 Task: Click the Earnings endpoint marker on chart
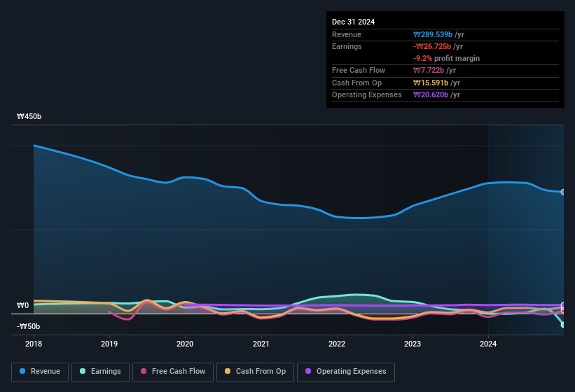(x=563, y=325)
